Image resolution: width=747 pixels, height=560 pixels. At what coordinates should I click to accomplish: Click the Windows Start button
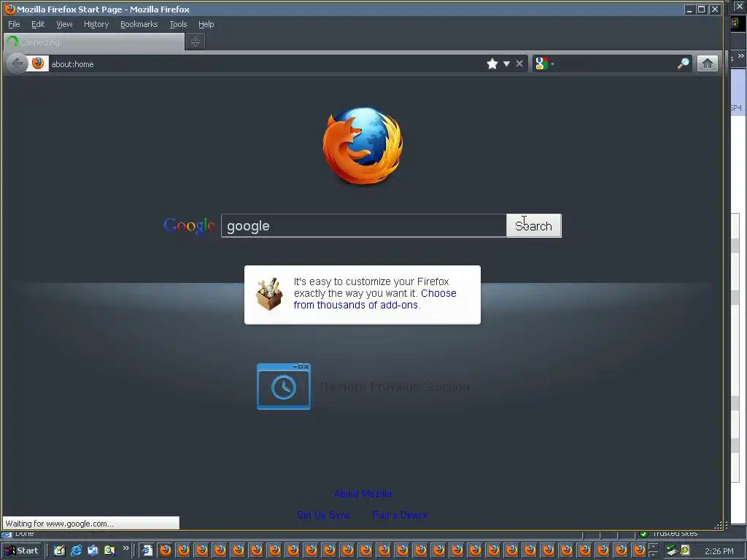tap(22, 551)
